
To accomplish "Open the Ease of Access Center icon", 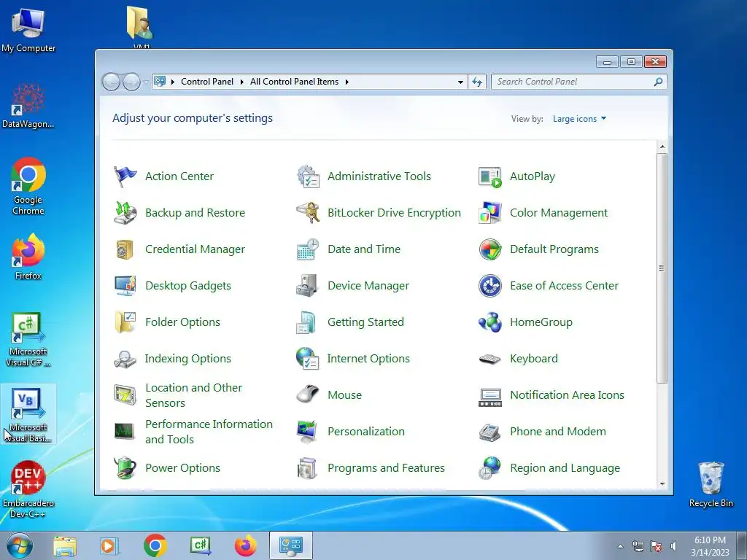I will click(490, 286).
